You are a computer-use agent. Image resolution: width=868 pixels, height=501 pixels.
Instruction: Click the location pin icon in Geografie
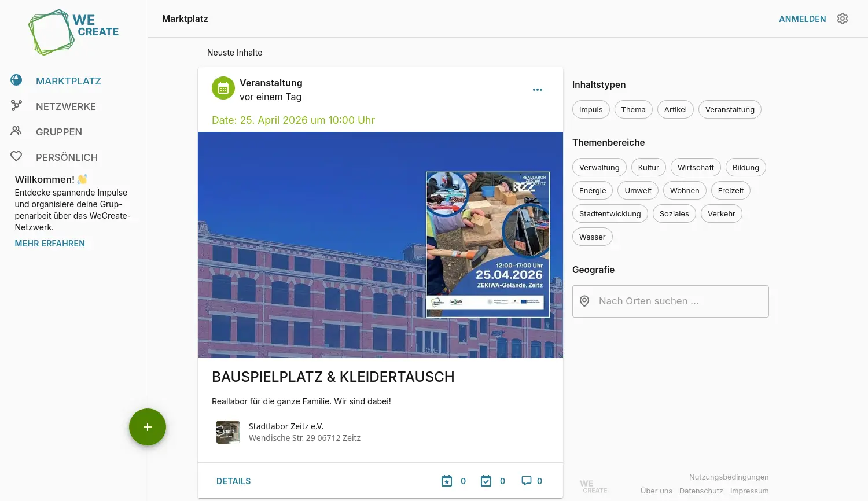click(584, 301)
